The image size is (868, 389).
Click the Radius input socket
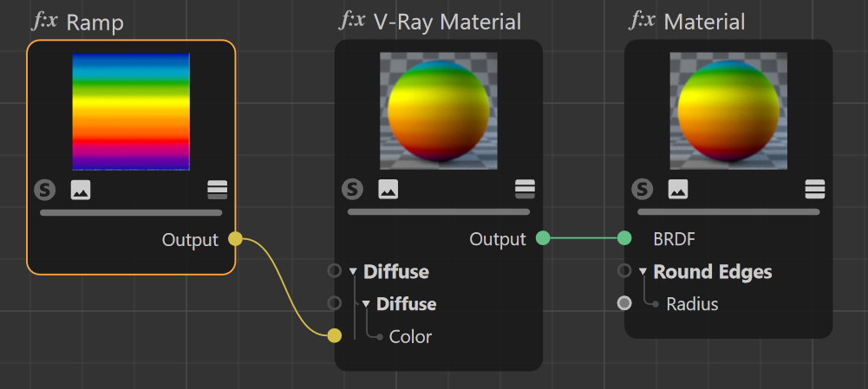[x=624, y=303]
